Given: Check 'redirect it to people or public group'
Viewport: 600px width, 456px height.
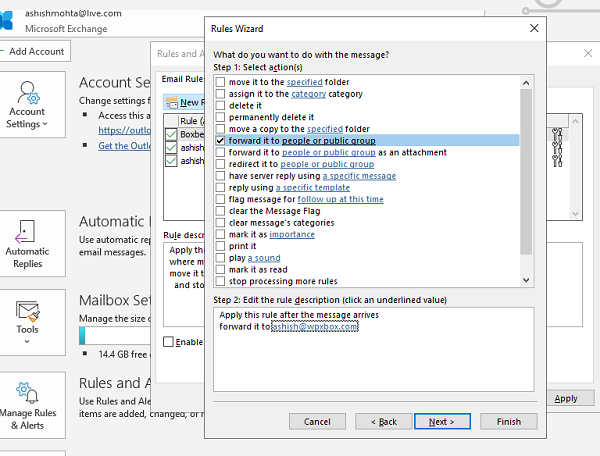Looking at the screenshot, I should pyautogui.click(x=220, y=164).
